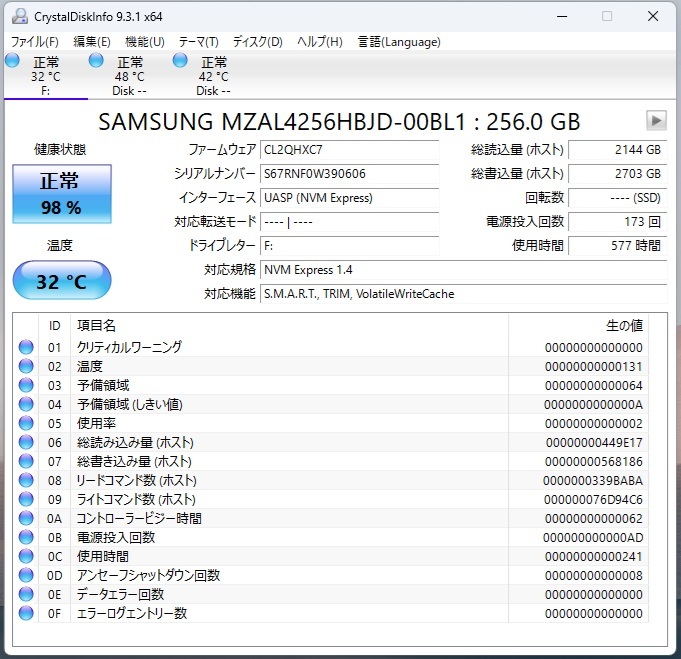The height and width of the screenshot is (659, 681).
Task: Click the power on count value 173 回
Action: [617, 222]
